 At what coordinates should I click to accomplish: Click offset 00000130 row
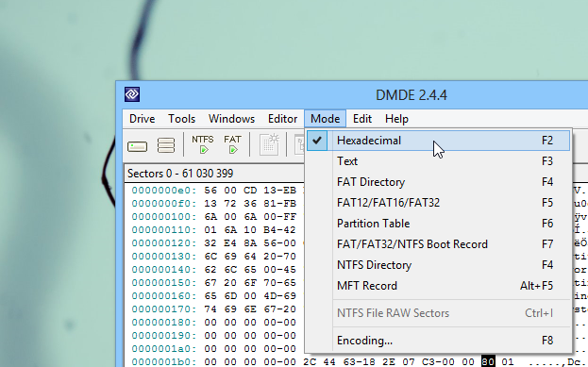[164, 257]
